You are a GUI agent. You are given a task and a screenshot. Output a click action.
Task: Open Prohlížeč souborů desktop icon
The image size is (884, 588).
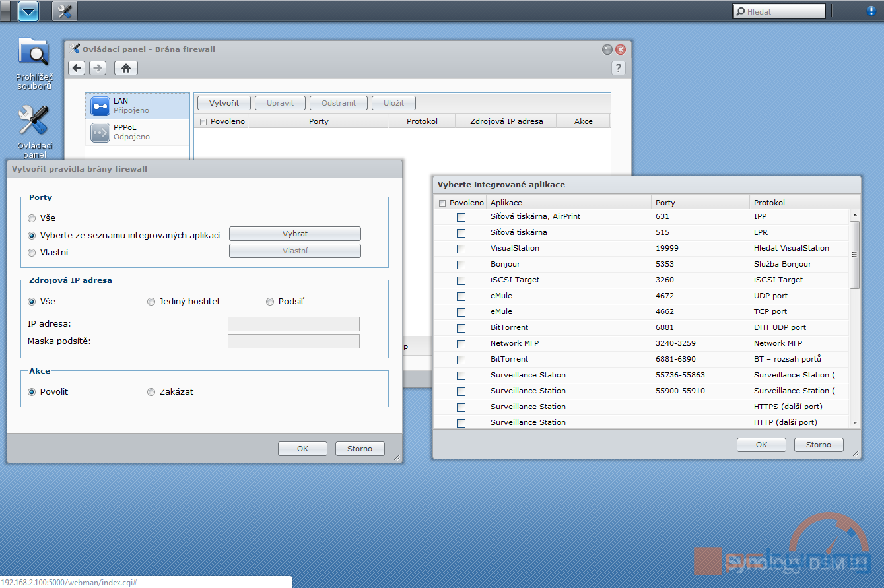click(x=34, y=64)
